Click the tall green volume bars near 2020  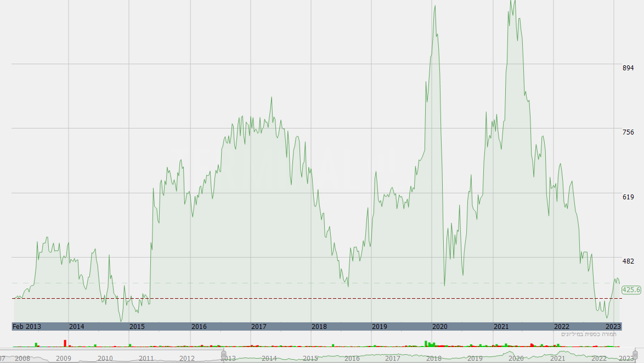pos(429,344)
